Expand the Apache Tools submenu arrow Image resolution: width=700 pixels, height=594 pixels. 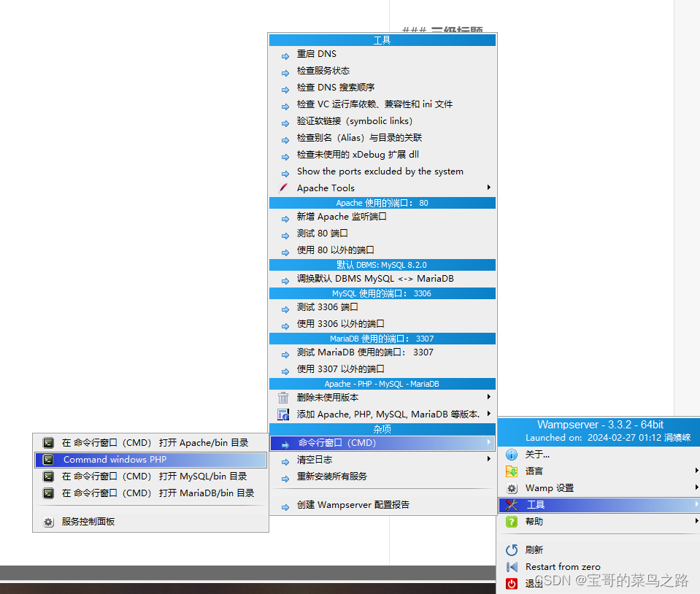(x=489, y=188)
